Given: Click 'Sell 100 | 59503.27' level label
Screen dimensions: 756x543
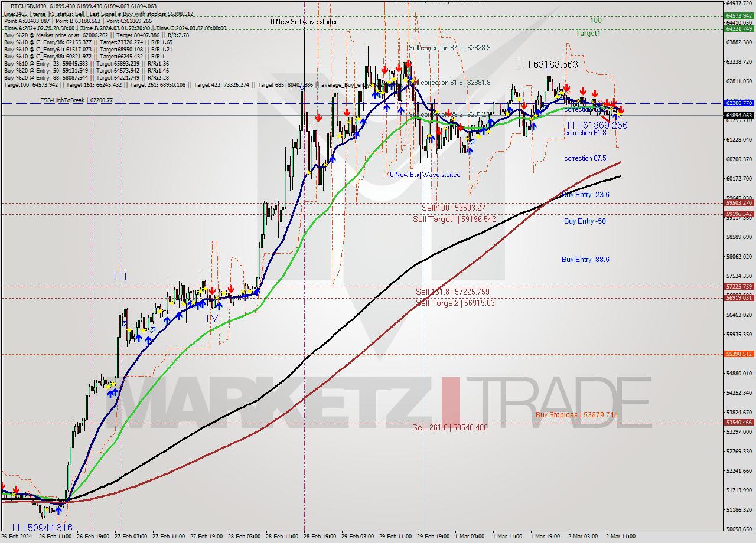Looking at the screenshot, I should point(454,208).
